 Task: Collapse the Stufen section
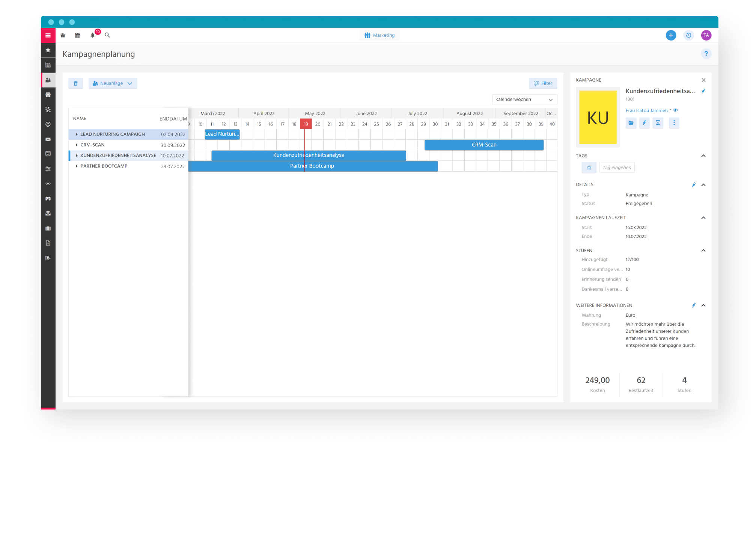(x=703, y=251)
